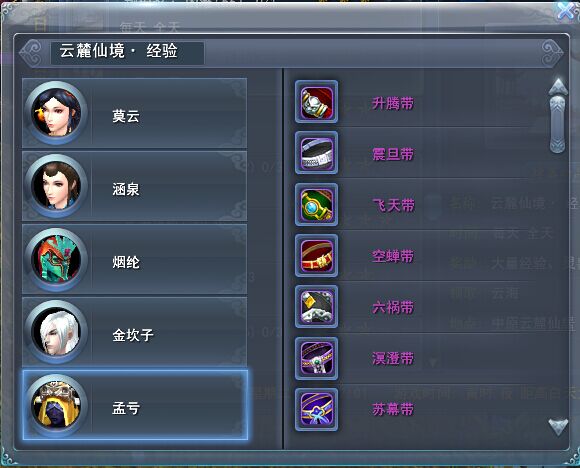Click the 云麓仙境·经验 title header

coord(118,51)
